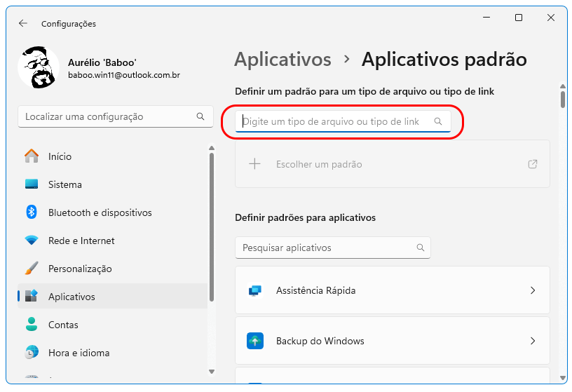Open Backup do Windows default settings
This screenshot has width=572, height=392.
pyautogui.click(x=392, y=341)
